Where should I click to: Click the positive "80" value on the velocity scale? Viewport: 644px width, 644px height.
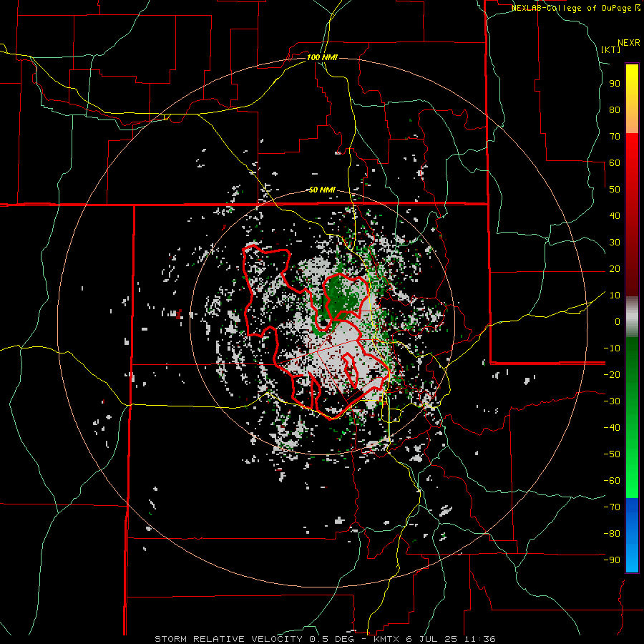(615, 110)
